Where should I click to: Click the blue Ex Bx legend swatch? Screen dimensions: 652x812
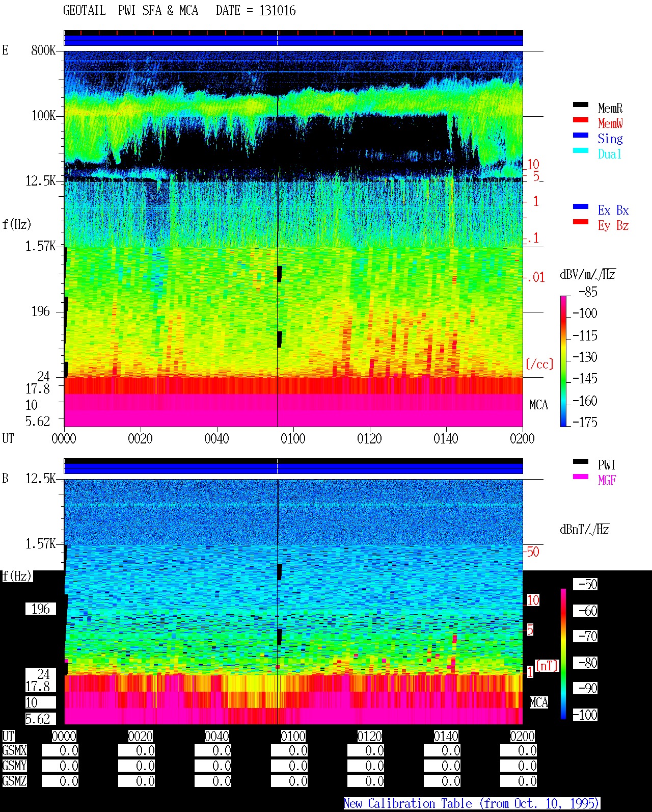(x=581, y=206)
